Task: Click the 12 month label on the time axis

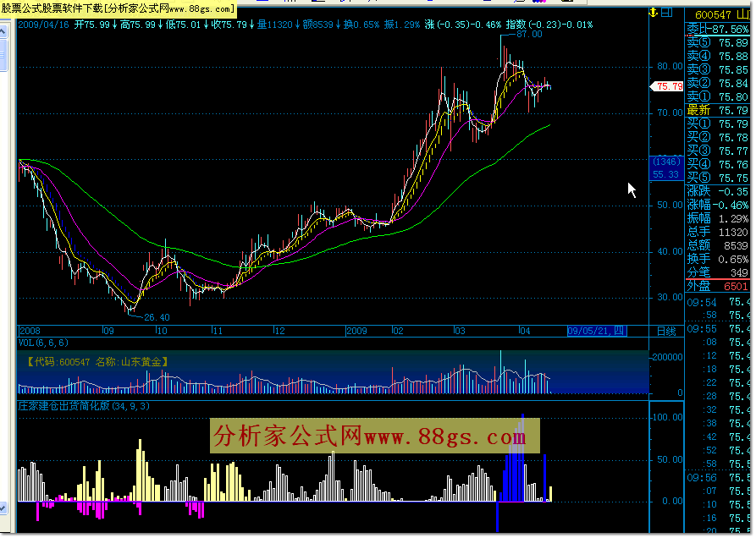Action: pyautogui.click(x=279, y=331)
